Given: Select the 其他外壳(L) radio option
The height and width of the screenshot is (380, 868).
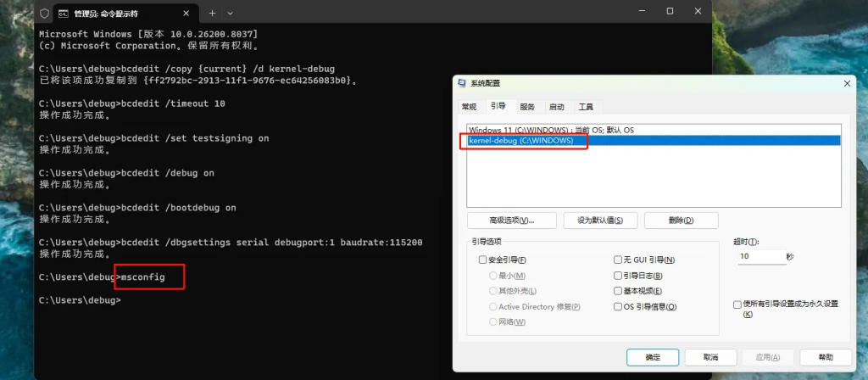Looking at the screenshot, I should click(x=492, y=291).
